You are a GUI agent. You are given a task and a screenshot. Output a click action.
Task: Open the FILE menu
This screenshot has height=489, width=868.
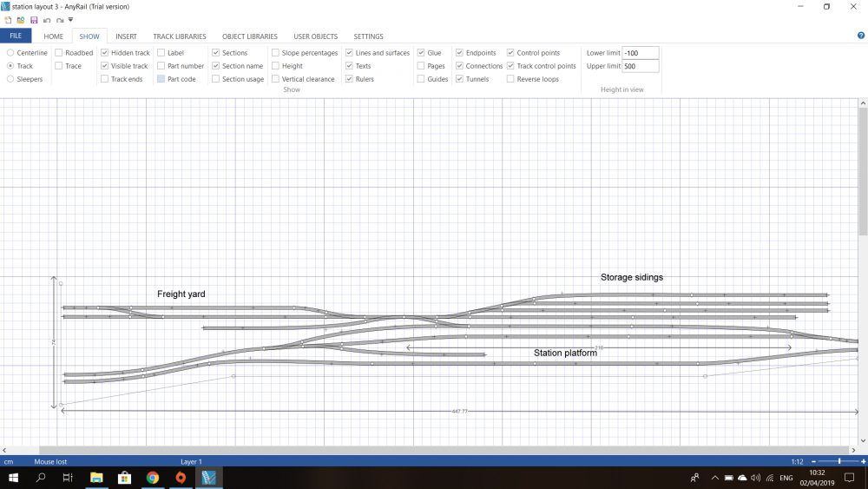(x=16, y=36)
